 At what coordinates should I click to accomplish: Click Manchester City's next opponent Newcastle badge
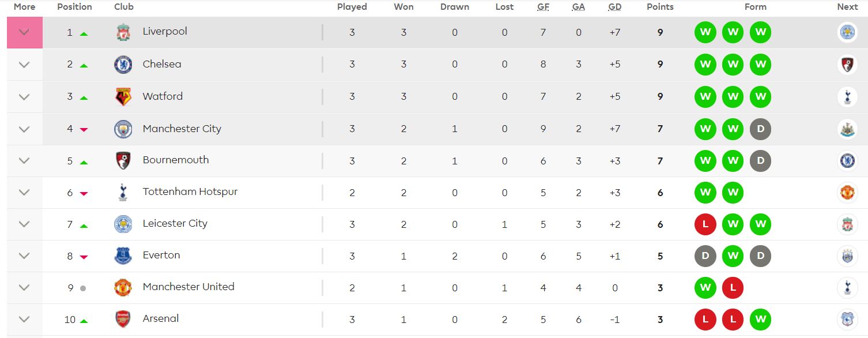tap(847, 129)
